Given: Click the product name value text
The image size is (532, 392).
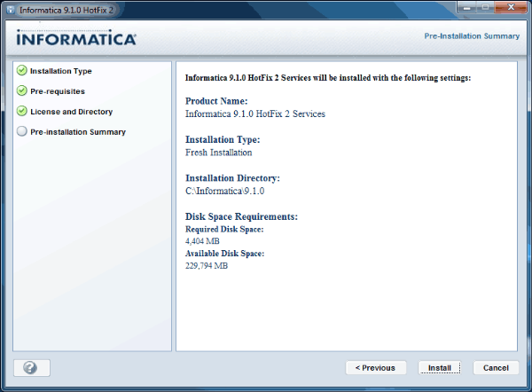Looking at the screenshot, I should 255,114.
